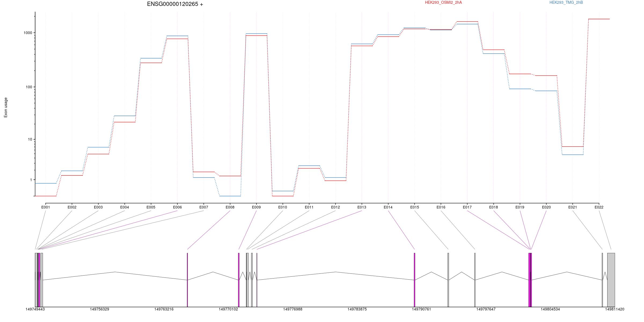This screenshot has height=322, width=644.
Task: Click genomic coordinate 149776988
Action: click(x=293, y=309)
